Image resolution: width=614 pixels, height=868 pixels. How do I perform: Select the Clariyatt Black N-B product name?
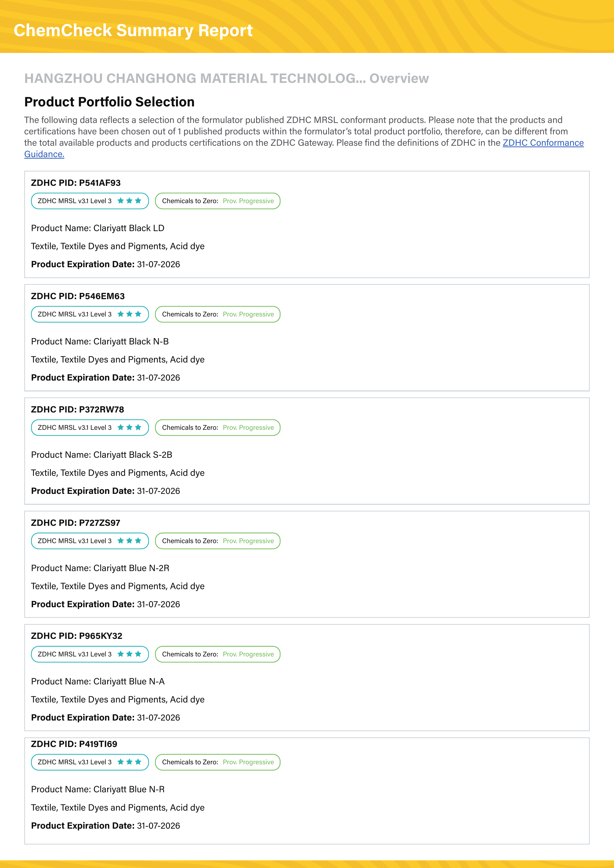coord(100,341)
